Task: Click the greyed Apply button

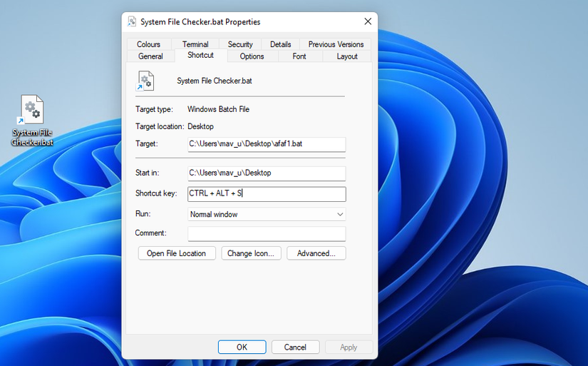Action: (349, 347)
